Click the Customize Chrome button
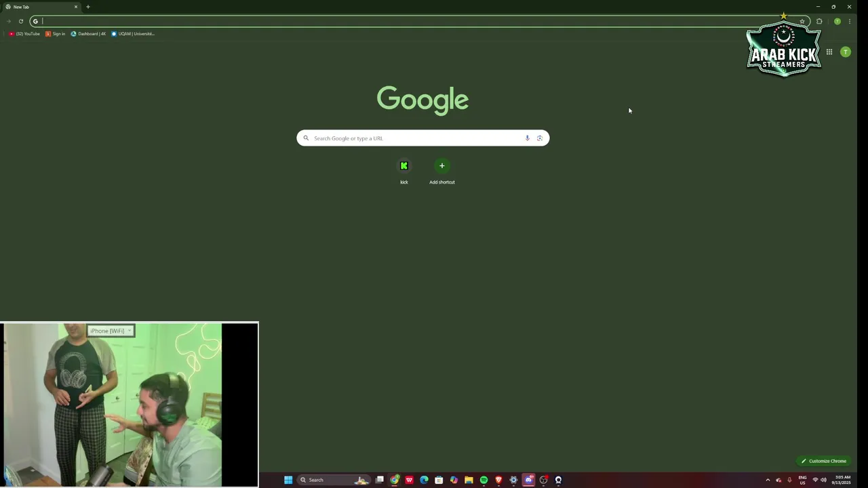This screenshot has width=868, height=488. tap(824, 461)
